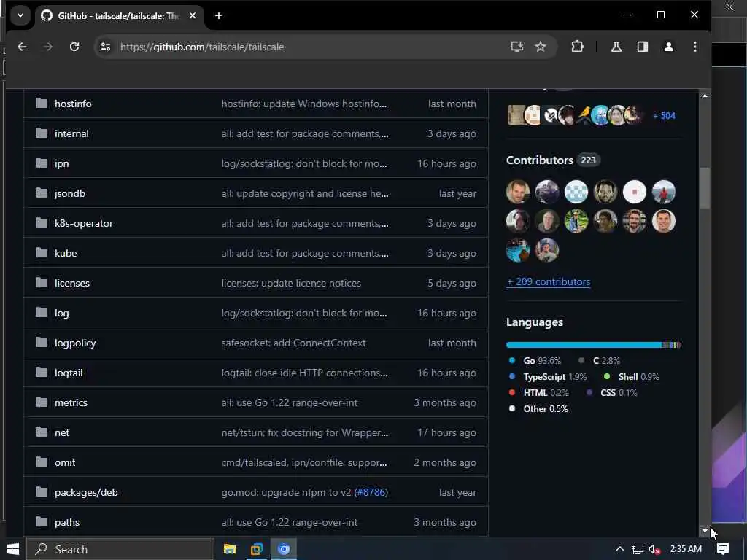Click the install app icon in address bar
This screenshot has height=560, width=747.
coord(517,47)
